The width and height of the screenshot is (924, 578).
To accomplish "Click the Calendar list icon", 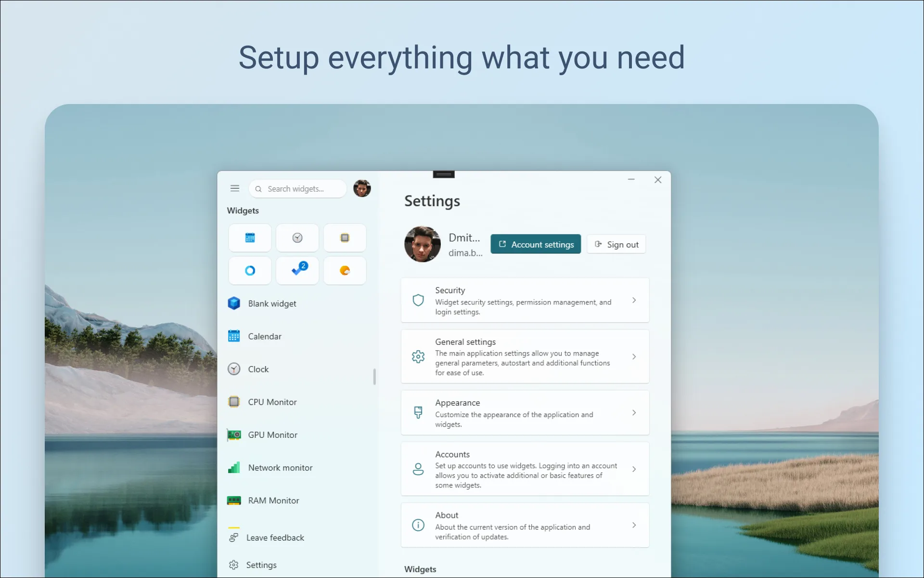I will pyautogui.click(x=234, y=336).
